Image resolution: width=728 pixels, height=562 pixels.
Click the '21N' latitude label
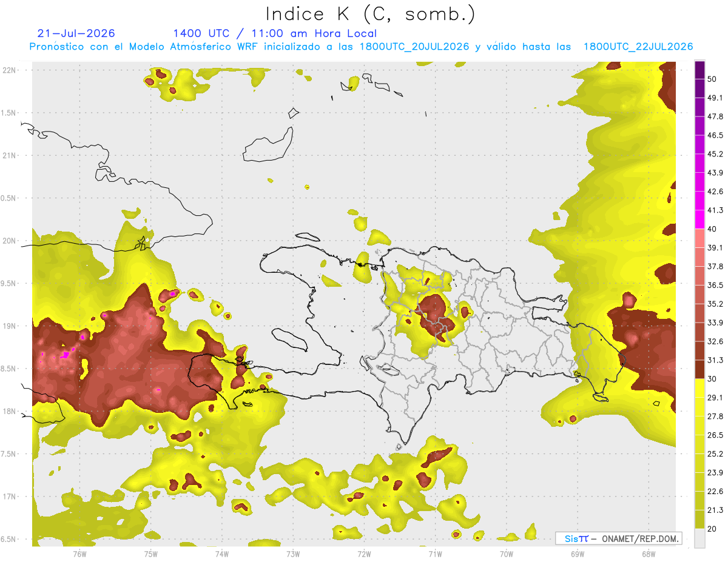click(10, 155)
